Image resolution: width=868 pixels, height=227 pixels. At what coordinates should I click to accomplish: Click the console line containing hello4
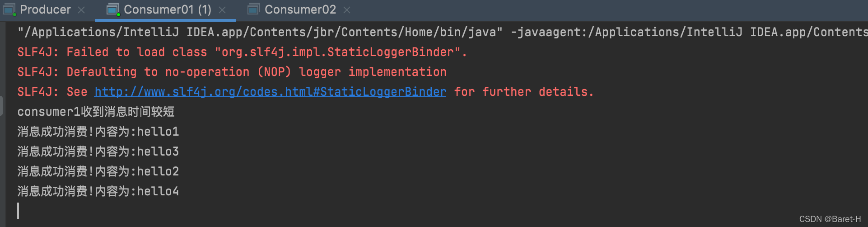coord(98,191)
